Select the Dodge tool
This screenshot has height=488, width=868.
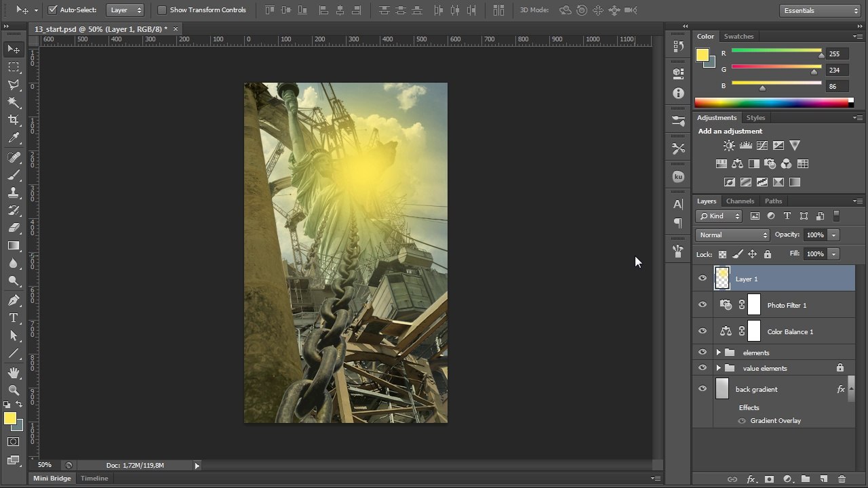click(14, 281)
